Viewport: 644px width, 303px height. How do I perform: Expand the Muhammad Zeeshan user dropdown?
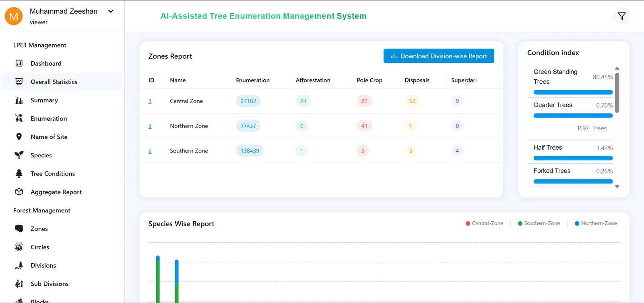(x=111, y=11)
